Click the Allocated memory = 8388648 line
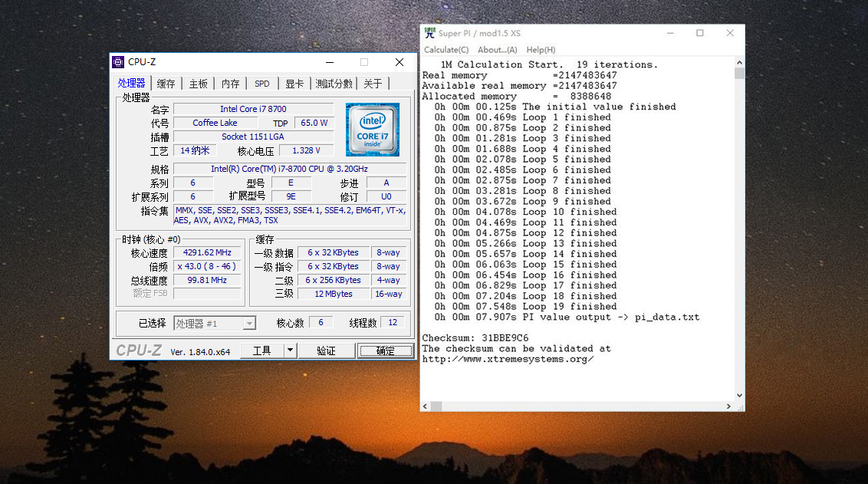Screen dimensions: 868x484 click(x=517, y=97)
